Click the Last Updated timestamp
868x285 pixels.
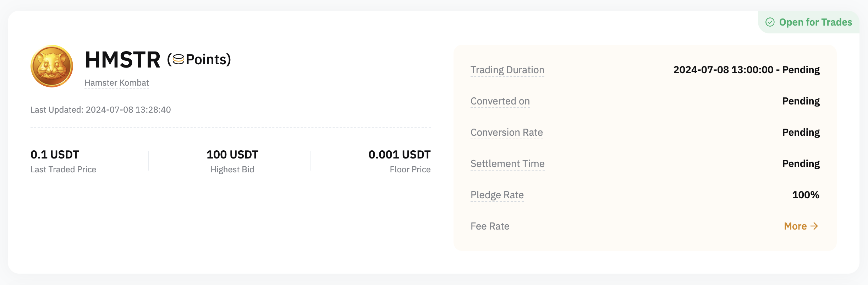[100, 110]
